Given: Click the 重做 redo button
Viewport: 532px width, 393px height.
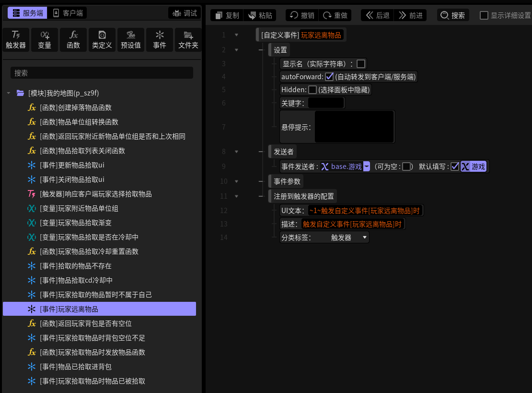Looking at the screenshot, I should (x=335, y=15).
